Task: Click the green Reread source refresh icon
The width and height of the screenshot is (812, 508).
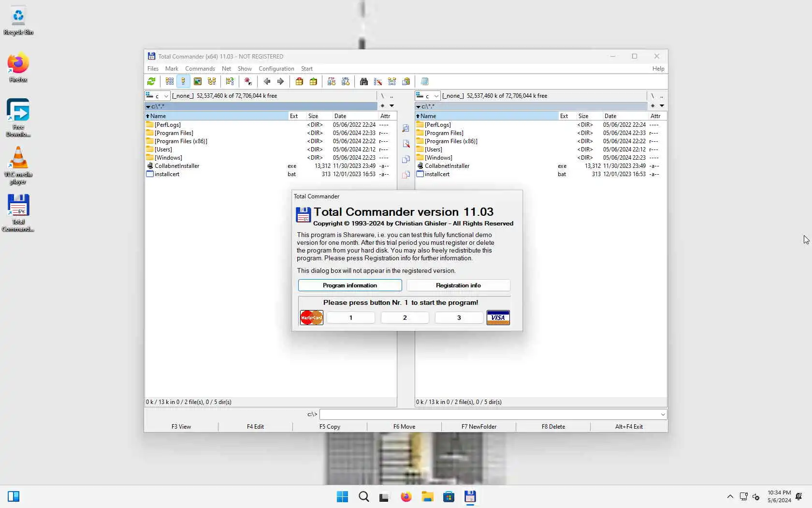Action: click(151, 81)
